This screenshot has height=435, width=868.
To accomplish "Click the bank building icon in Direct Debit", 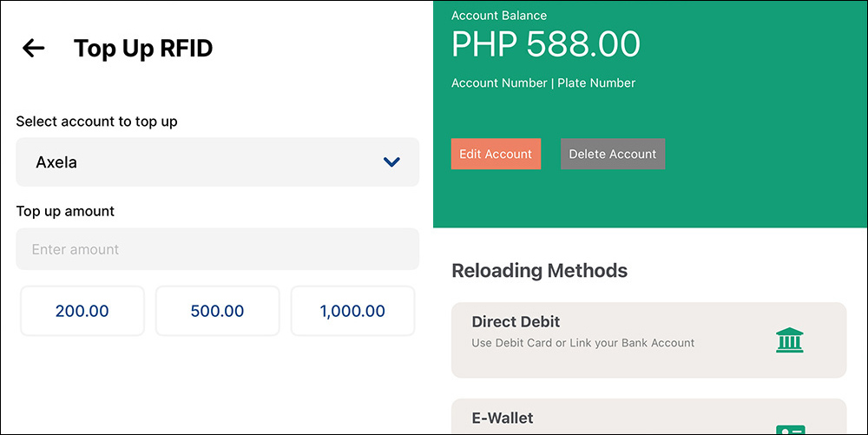I will pos(789,339).
